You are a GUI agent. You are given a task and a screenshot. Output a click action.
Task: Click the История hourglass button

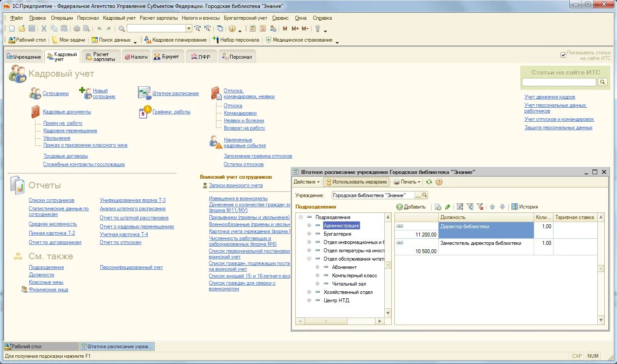click(x=525, y=207)
